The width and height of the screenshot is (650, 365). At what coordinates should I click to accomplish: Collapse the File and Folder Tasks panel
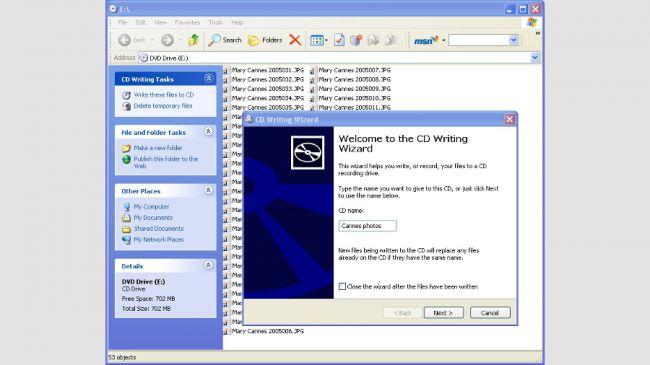[209, 131]
